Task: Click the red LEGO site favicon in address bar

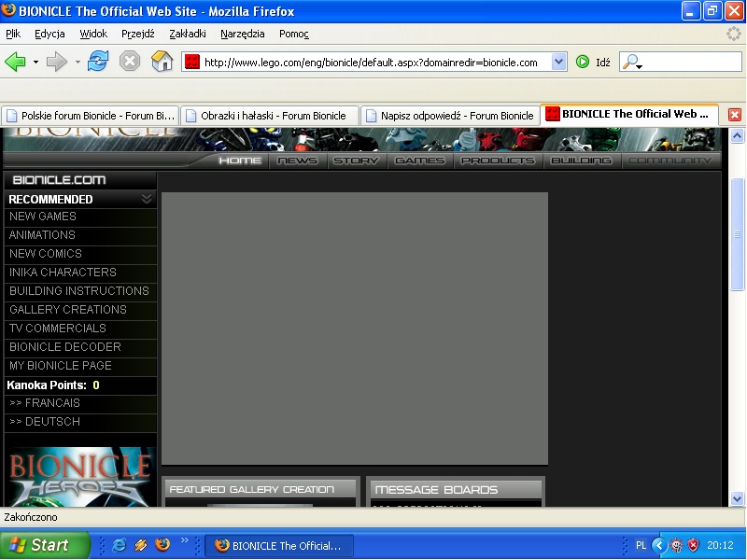Action: 192,62
